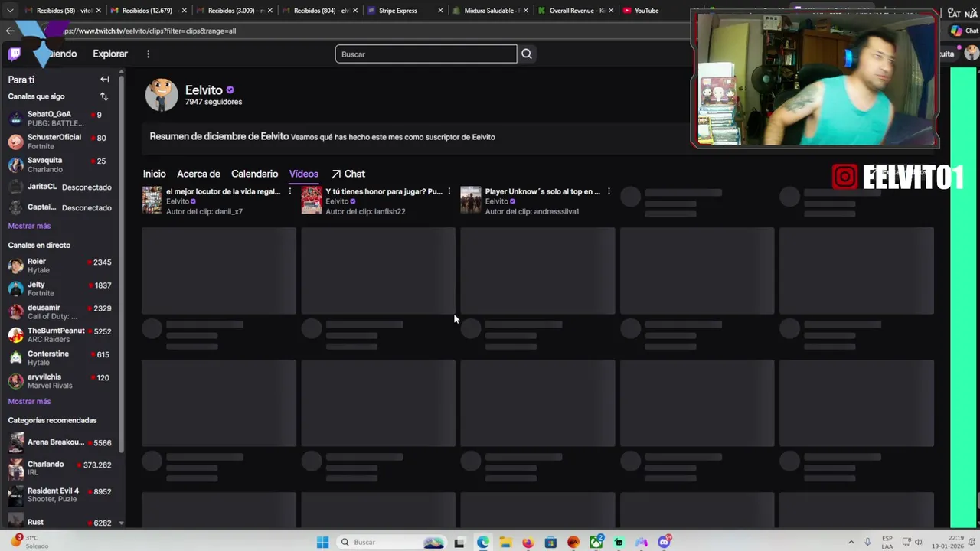The width and height of the screenshot is (980, 551).
Task: Switch to Recibidos (58) Gmail tab
Action: (63, 11)
